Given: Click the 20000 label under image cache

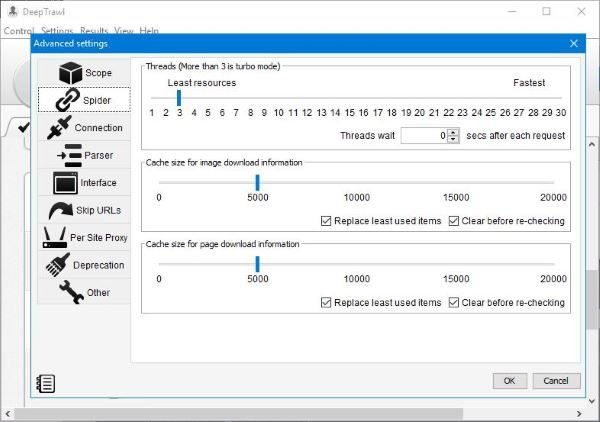Looking at the screenshot, I should (553, 197).
